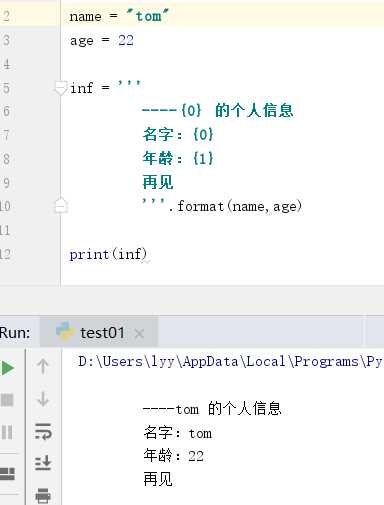Stop the running process
The image size is (384, 505).
[x=7, y=400]
